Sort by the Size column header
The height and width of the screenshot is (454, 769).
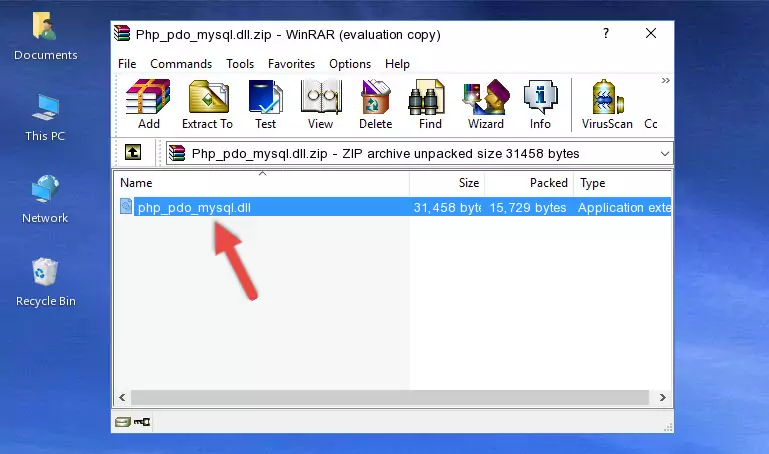(447, 183)
